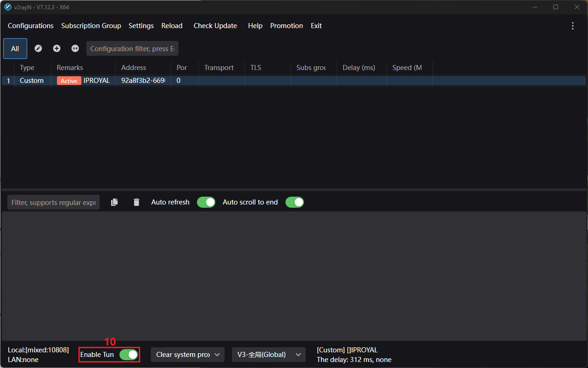Toggle the Auto refresh switch

coord(206,202)
